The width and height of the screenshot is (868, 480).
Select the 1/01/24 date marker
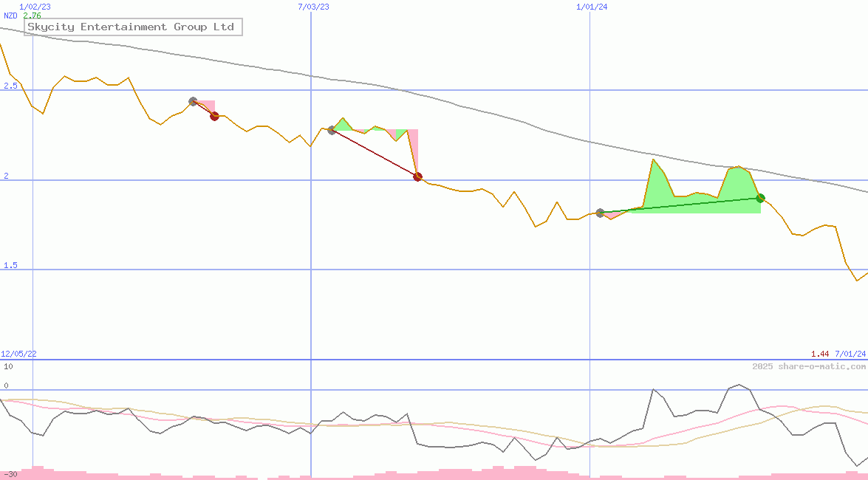coord(592,7)
